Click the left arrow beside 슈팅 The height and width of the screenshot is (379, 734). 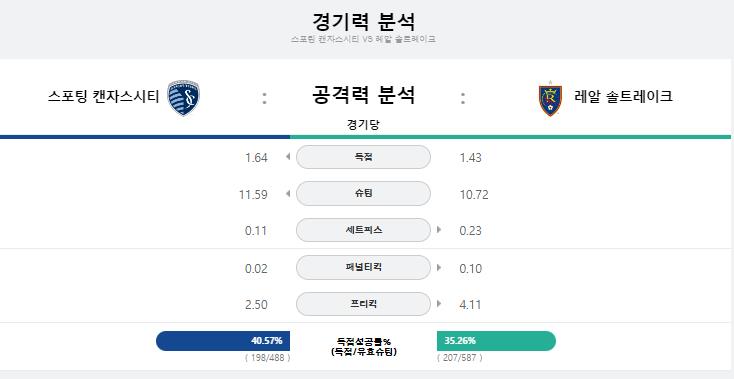point(288,193)
